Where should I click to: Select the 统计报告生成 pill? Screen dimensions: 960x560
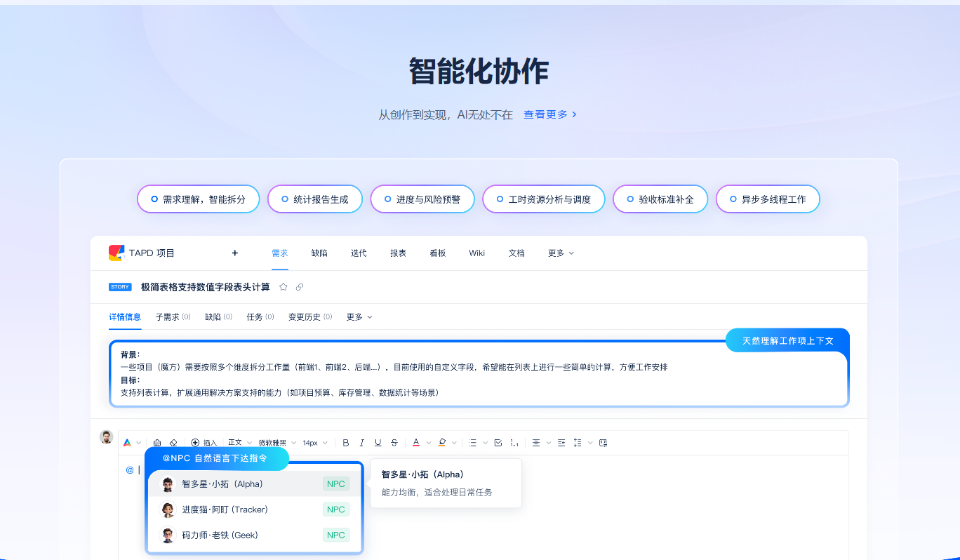[314, 199]
